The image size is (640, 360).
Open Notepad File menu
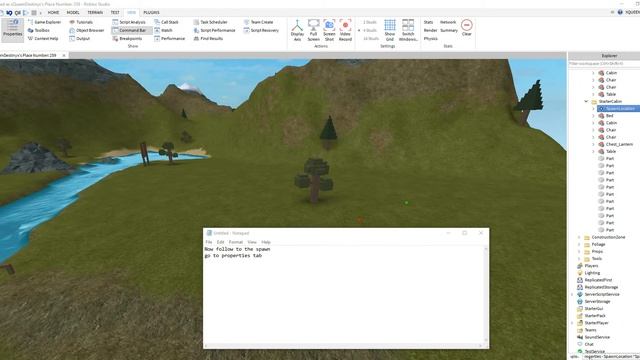click(x=209, y=242)
